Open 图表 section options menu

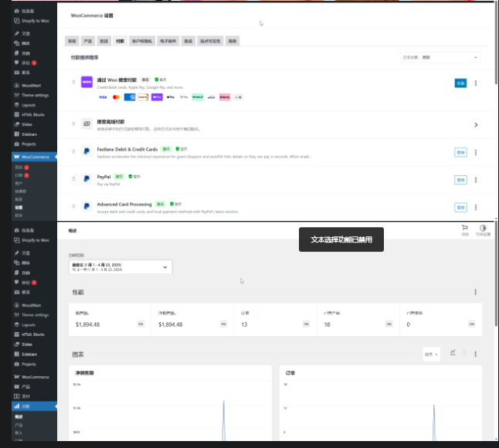[476, 354]
